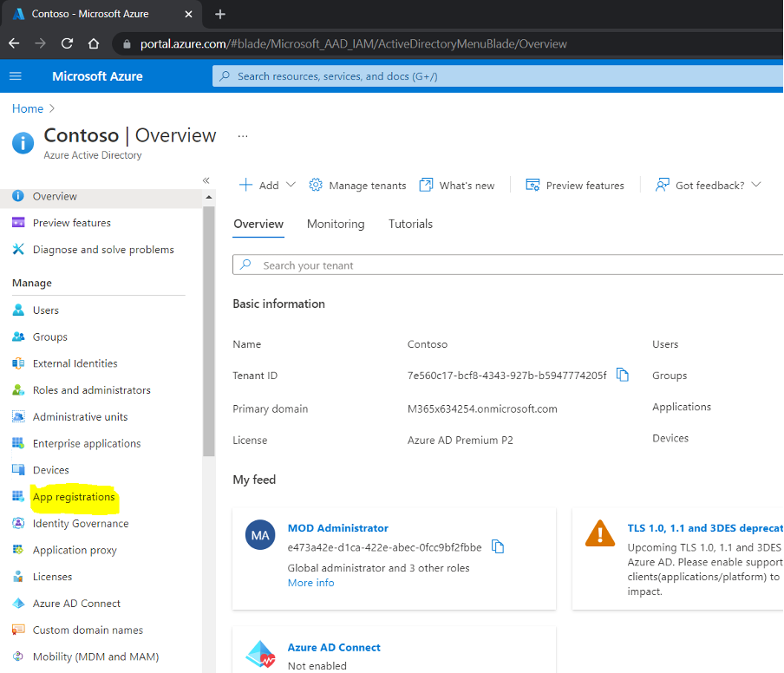Click the Microsoft Azure header title

tap(97, 76)
